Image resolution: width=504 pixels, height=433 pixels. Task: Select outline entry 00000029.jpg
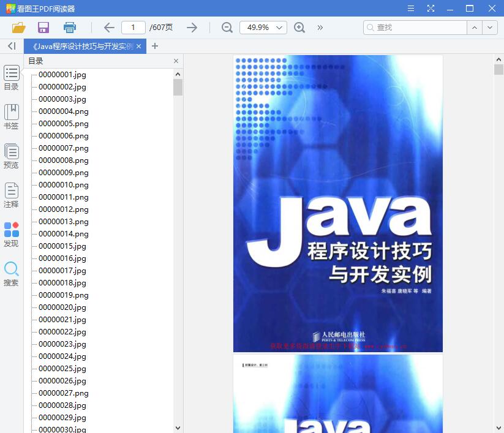tap(62, 417)
